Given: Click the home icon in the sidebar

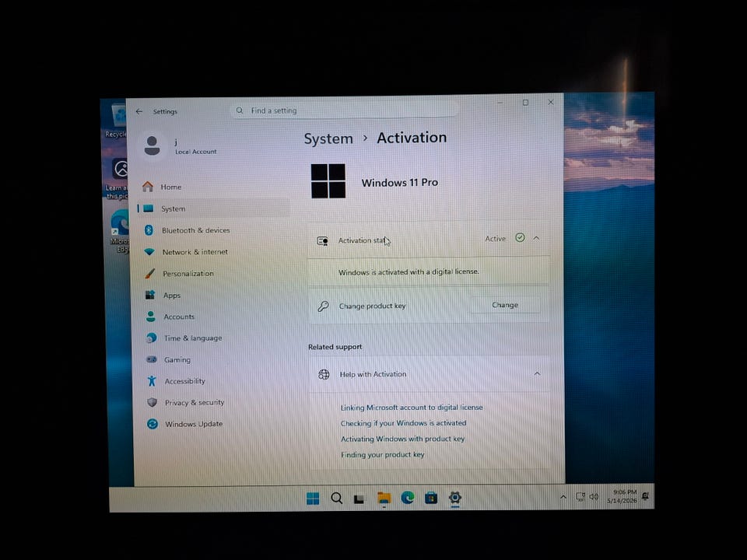Looking at the screenshot, I should tap(148, 187).
